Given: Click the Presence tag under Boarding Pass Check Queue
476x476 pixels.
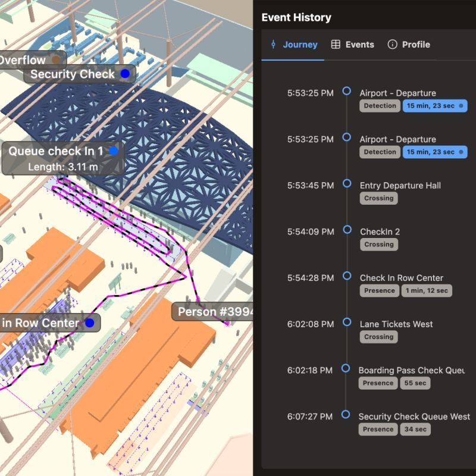Looking at the screenshot, I should [x=378, y=383].
